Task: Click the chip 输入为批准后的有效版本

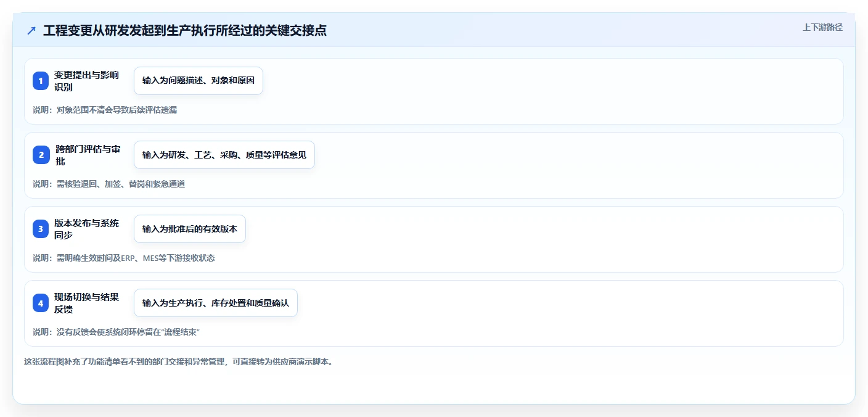Action: click(x=190, y=229)
